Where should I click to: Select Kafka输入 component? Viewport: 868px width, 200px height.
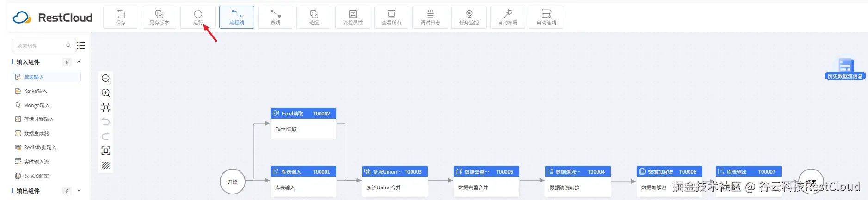tap(46, 91)
